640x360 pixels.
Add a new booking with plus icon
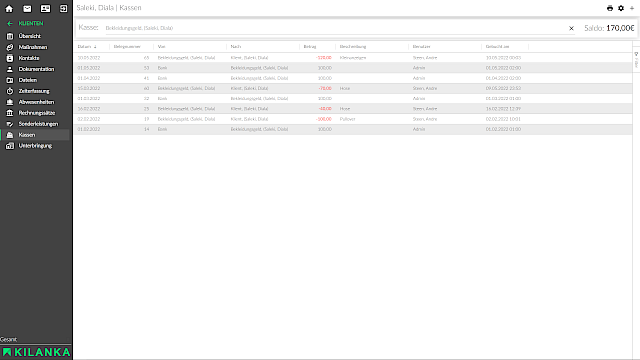[631, 8]
